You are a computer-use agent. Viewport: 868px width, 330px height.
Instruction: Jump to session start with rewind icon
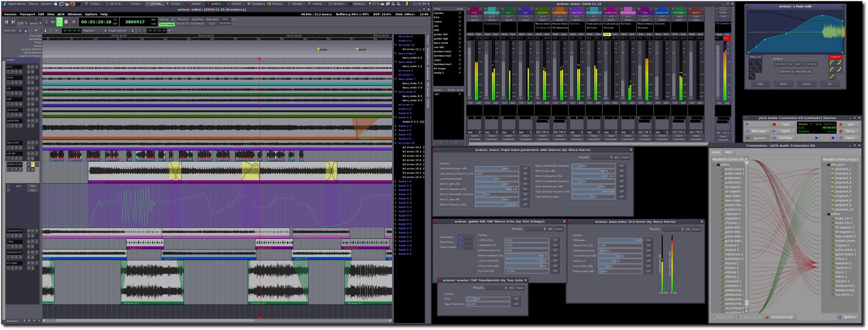click(7, 22)
